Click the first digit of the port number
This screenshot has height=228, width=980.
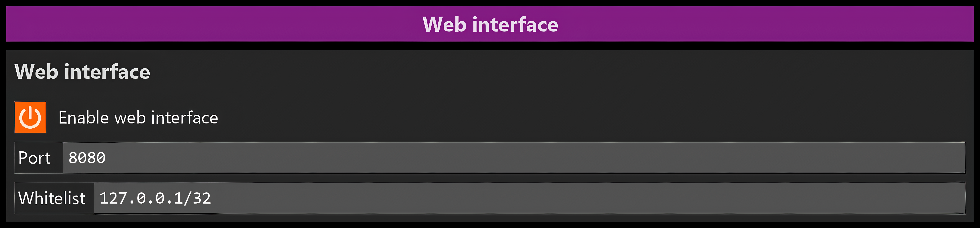(73, 158)
